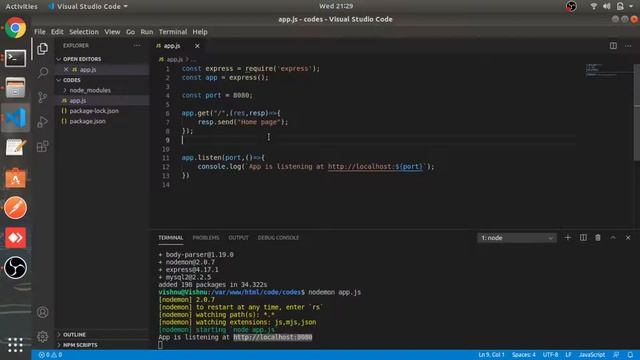Open the Files app in the dock

(x=16, y=88)
